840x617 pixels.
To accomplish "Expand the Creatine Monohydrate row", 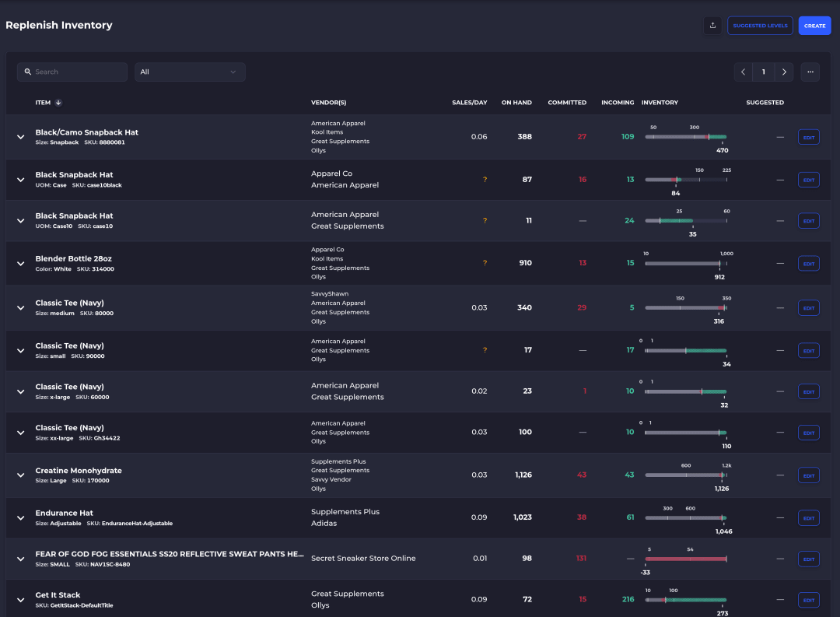I will tap(20, 475).
